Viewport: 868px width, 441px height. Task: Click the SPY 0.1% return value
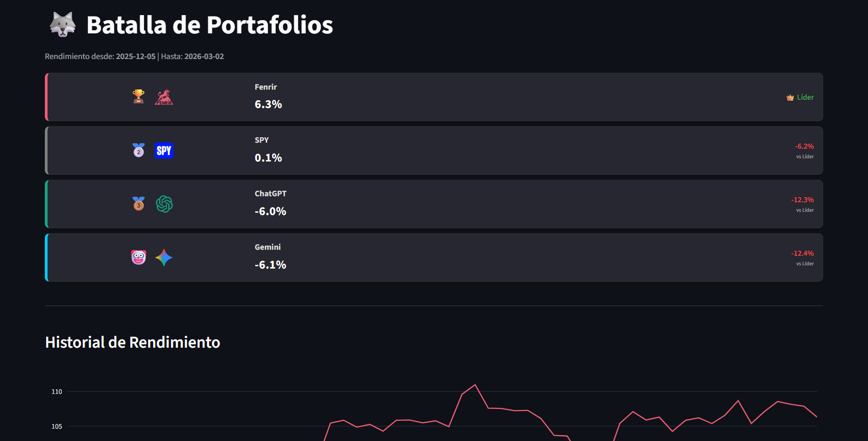268,158
